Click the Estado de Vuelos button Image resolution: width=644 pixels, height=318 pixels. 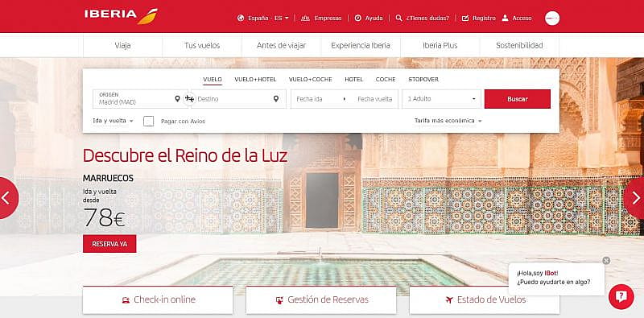coord(485,300)
